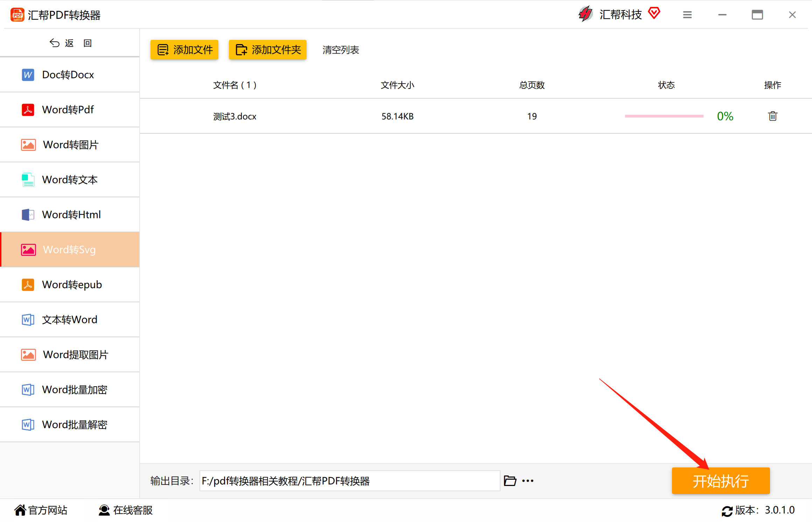Screen dimensions: 812x522
Task: Click 清空列表 to clear list
Action: pyautogui.click(x=341, y=50)
